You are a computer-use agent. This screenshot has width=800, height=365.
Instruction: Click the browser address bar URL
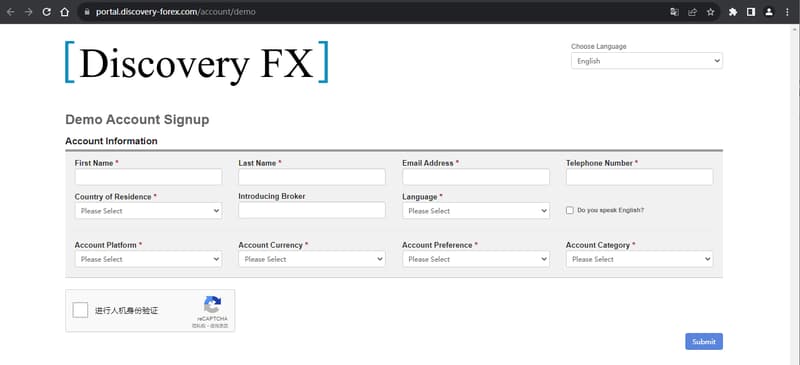176,12
